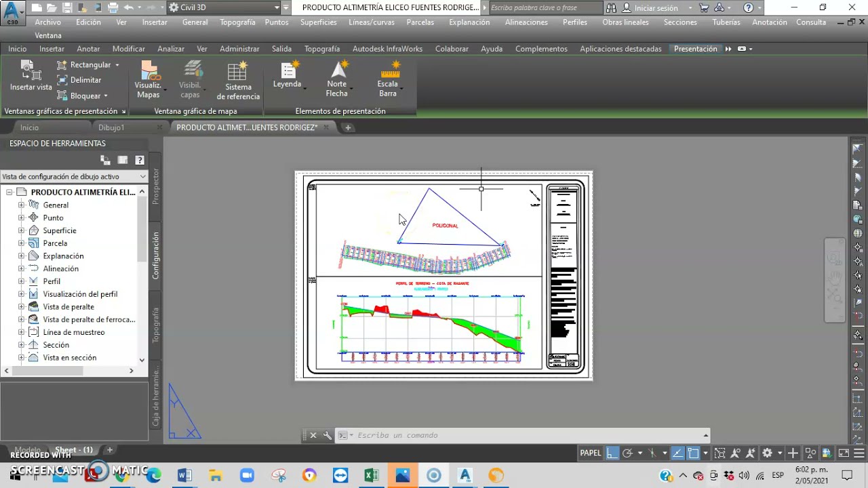
Task: Toggle the hardware acceleration status bar icon
Action: pos(827,453)
